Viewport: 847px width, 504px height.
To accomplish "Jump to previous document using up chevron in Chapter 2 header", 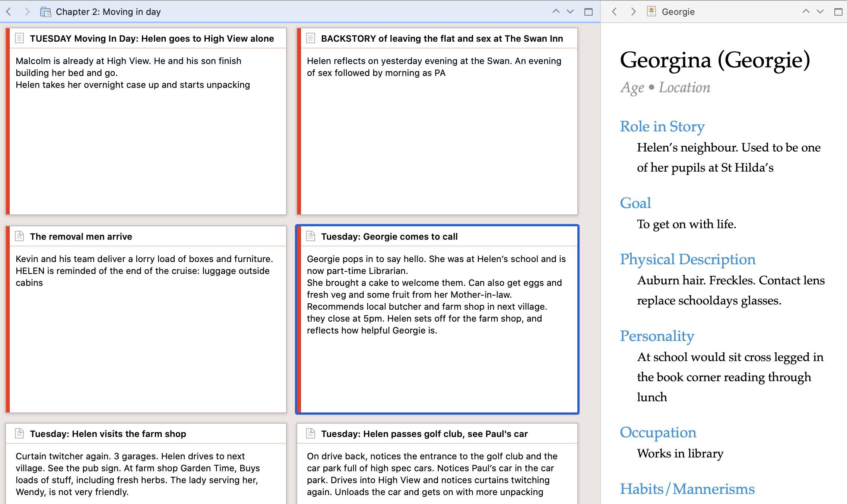I will click(556, 11).
